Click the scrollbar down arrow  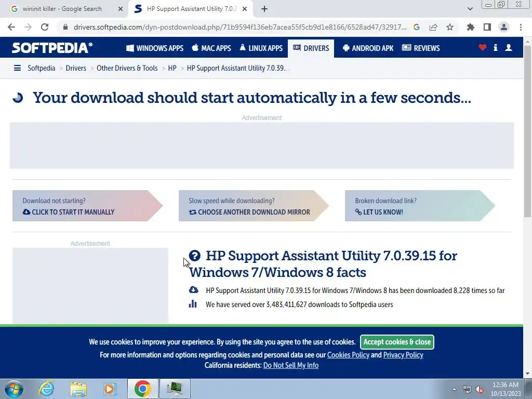[x=528, y=374]
